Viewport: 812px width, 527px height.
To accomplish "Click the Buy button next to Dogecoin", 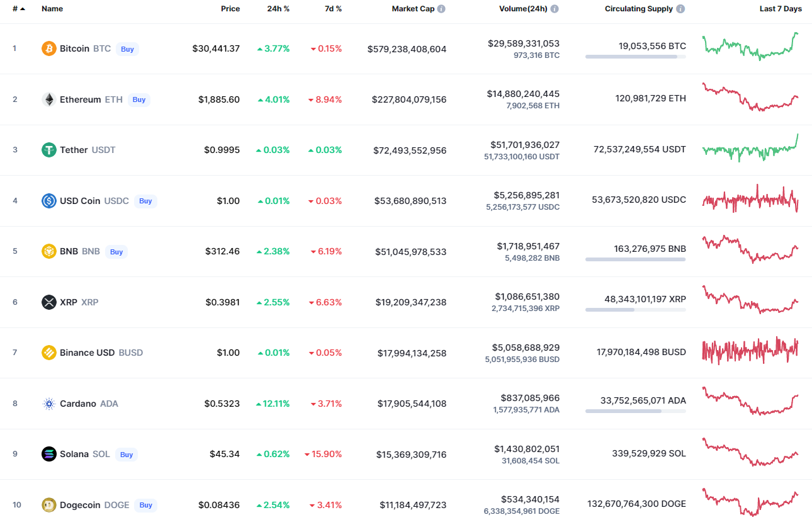I will tap(146, 505).
